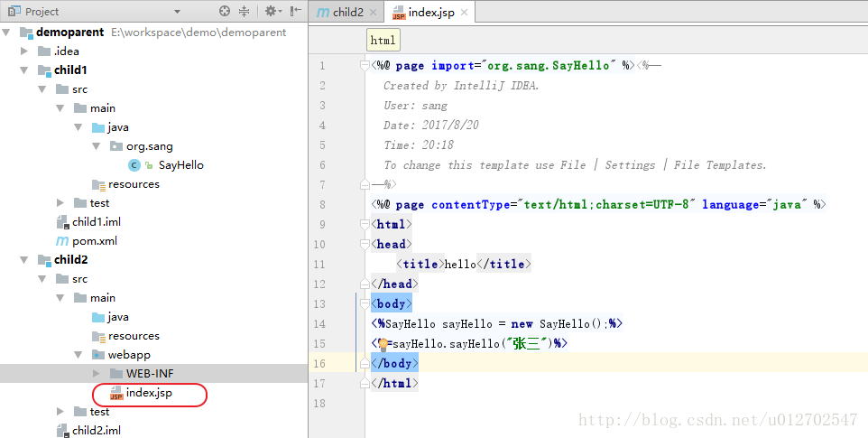Place cursor on empty line 18
Viewport: 868px width, 438px height.
[541, 403]
